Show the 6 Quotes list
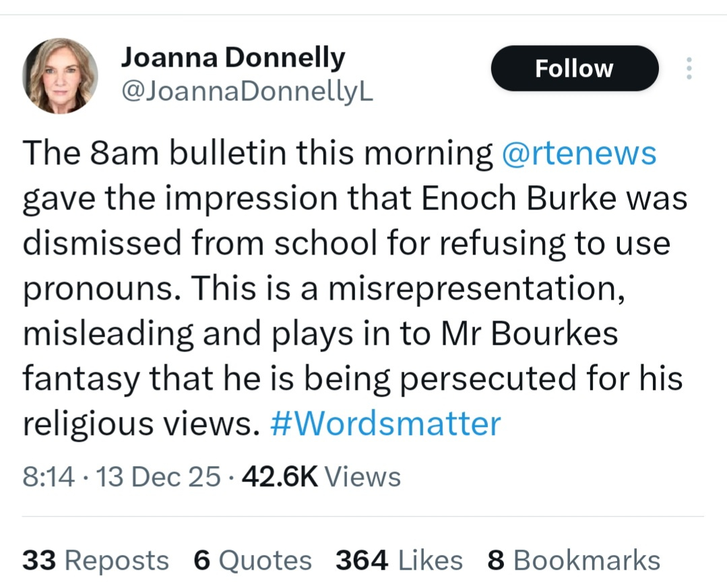This screenshot has height=588, width=727. [x=253, y=560]
